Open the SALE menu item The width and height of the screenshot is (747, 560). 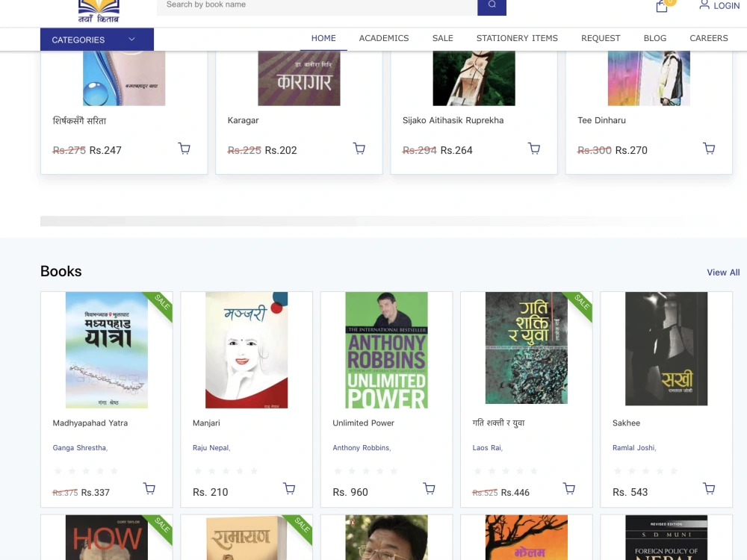(442, 38)
